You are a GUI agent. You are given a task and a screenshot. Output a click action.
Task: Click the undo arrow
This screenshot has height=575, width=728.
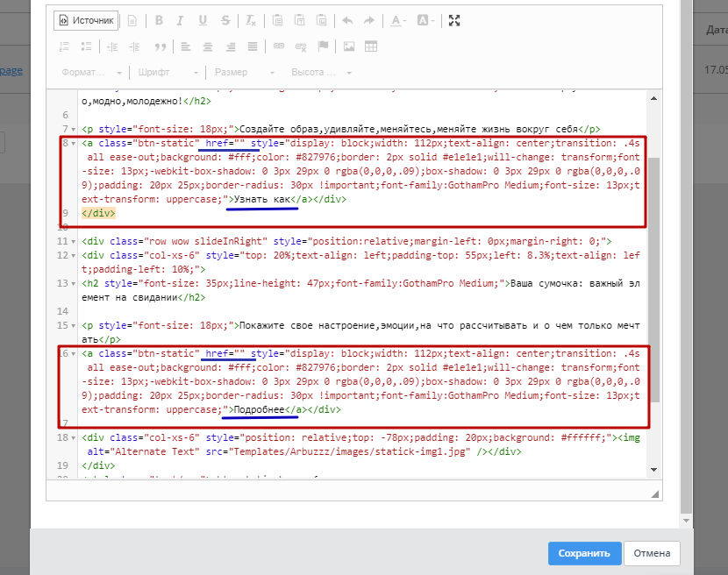(347, 20)
